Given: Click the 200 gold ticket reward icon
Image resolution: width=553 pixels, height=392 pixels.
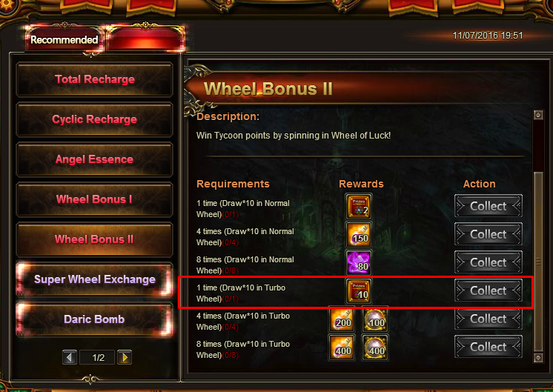Looking at the screenshot, I should click(342, 319).
